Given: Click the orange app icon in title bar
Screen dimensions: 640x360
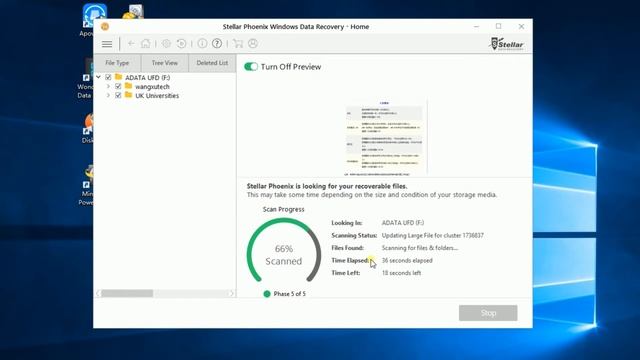Looking at the screenshot, I should click(x=105, y=27).
